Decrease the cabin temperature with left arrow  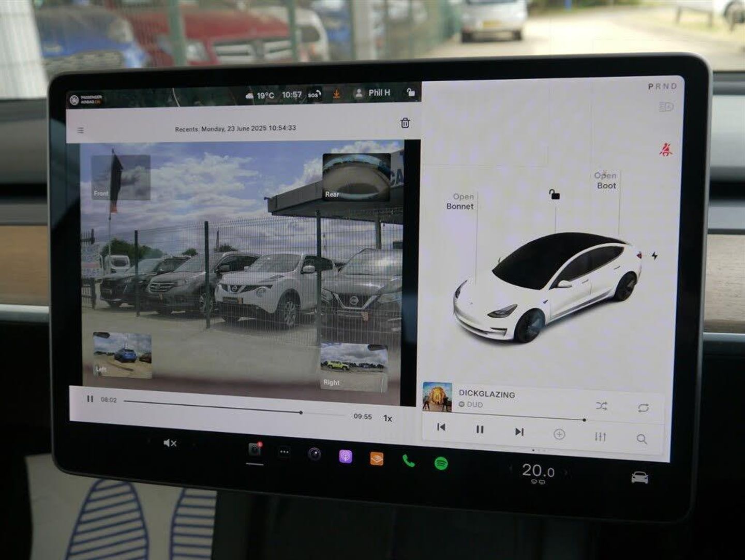pos(511,469)
